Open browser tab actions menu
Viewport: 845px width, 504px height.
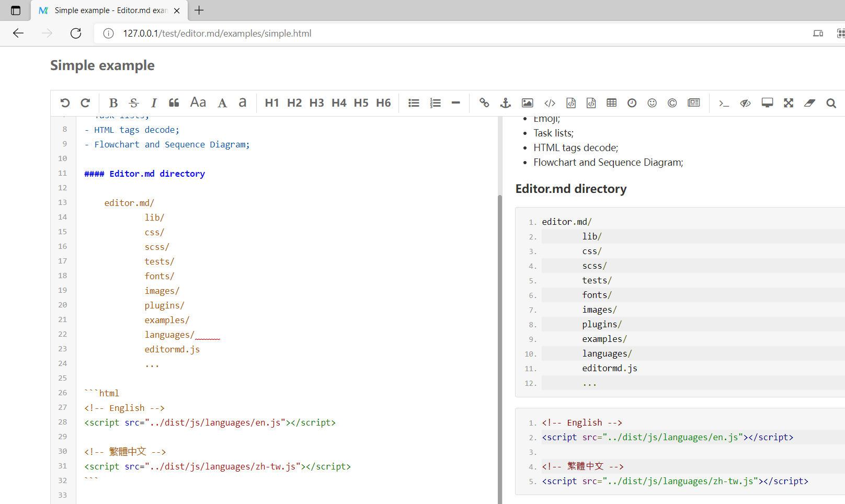point(16,10)
